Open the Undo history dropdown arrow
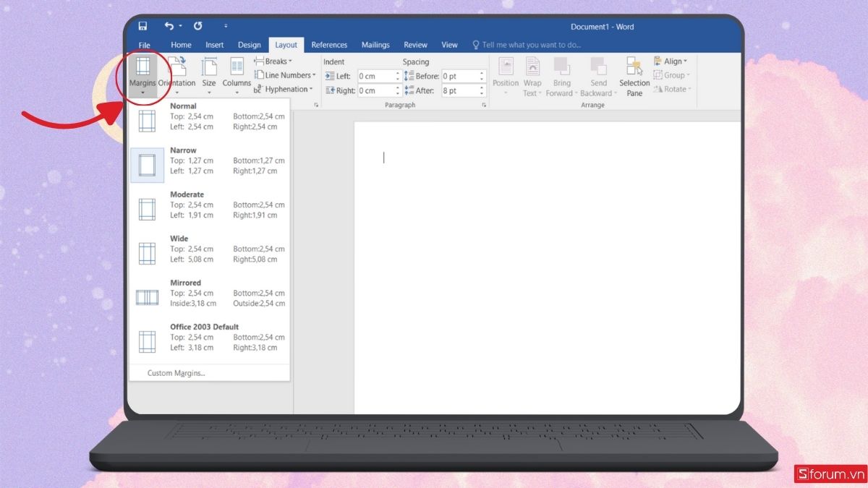The width and height of the screenshot is (868, 488). point(180,27)
